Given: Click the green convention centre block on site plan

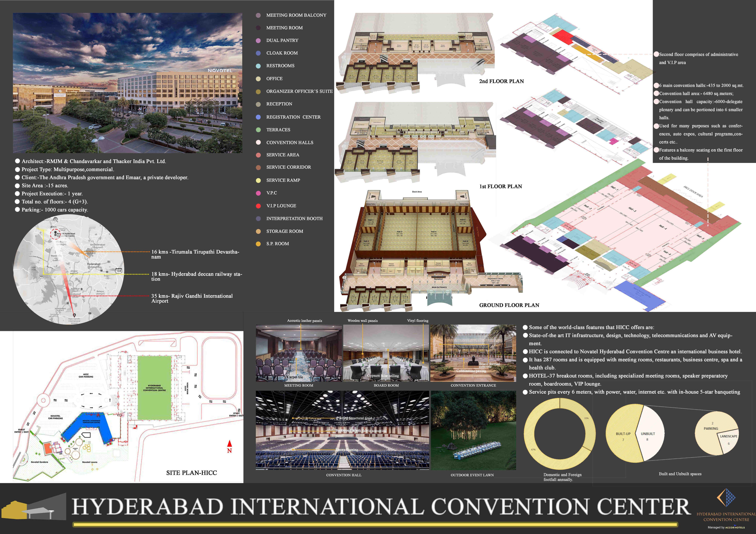Looking at the screenshot, I should coord(154,388).
